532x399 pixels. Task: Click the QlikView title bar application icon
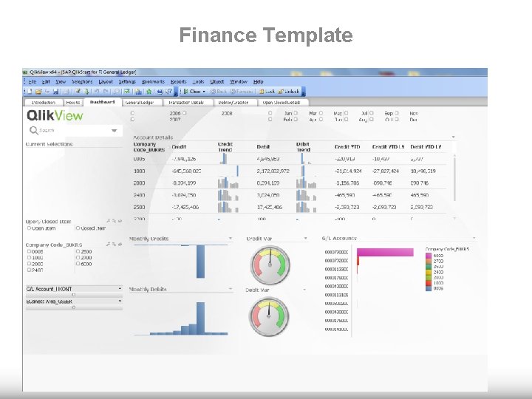point(25,72)
